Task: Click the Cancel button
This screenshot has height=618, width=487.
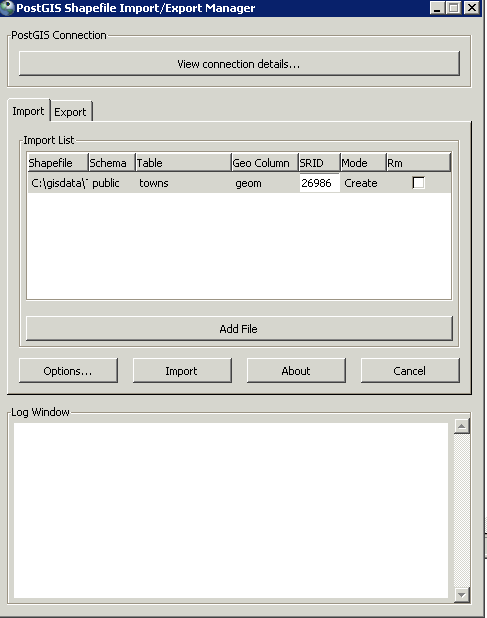Action: click(x=410, y=370)
